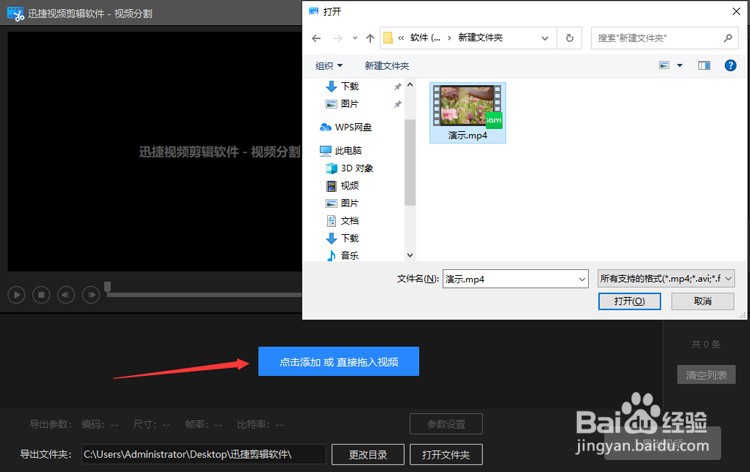Open the 组织 menu
This screenshot has width=750, height=472.
pos(329,66)
